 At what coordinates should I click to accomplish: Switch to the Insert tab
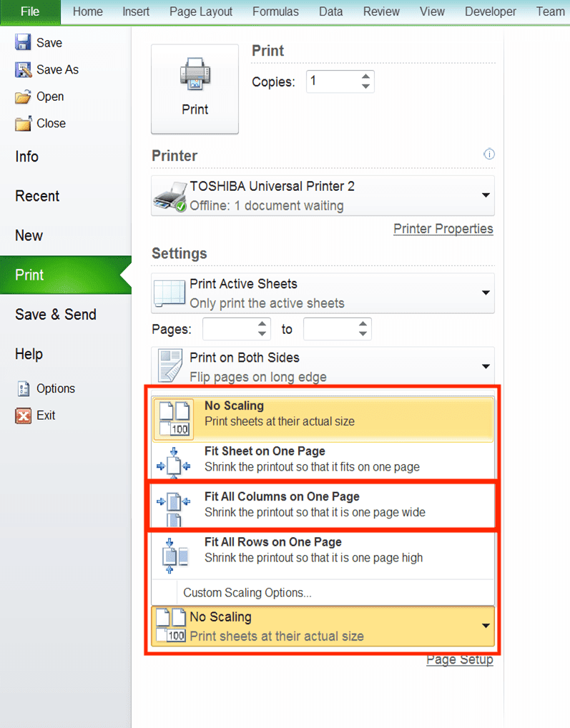[136, 11]
